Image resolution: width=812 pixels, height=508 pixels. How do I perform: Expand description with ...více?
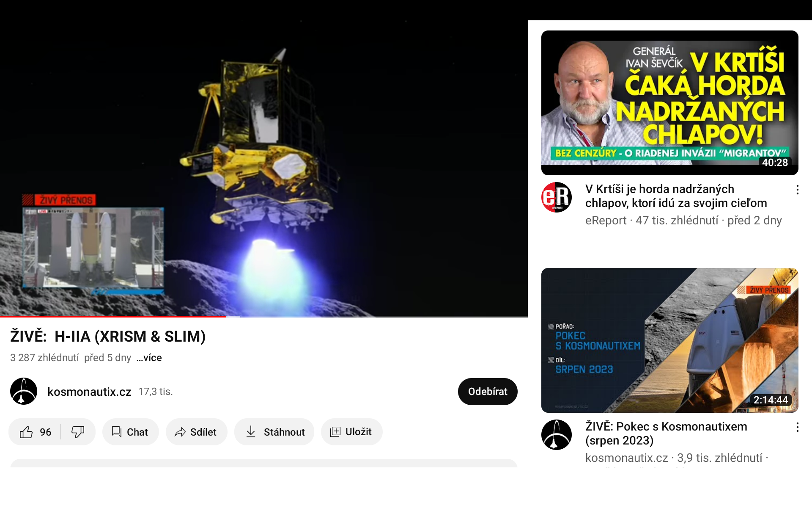(149, 358)
